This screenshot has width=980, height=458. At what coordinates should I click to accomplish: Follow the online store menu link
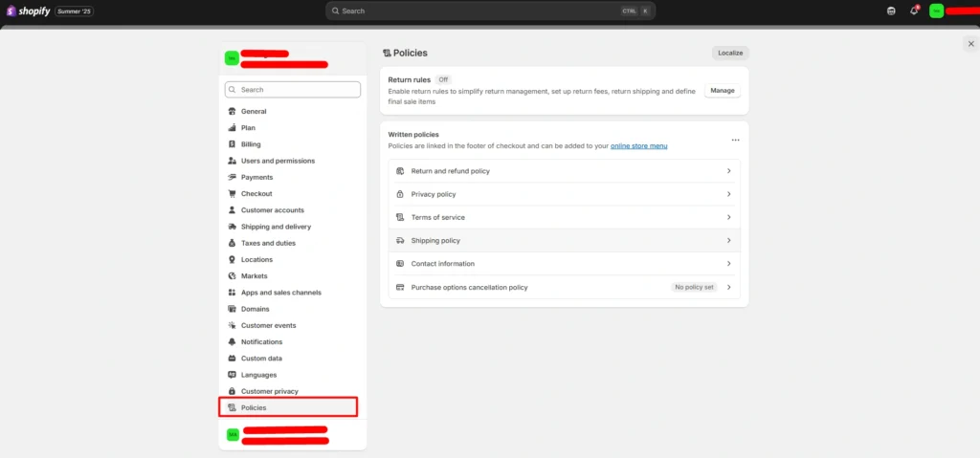point(638,146)
